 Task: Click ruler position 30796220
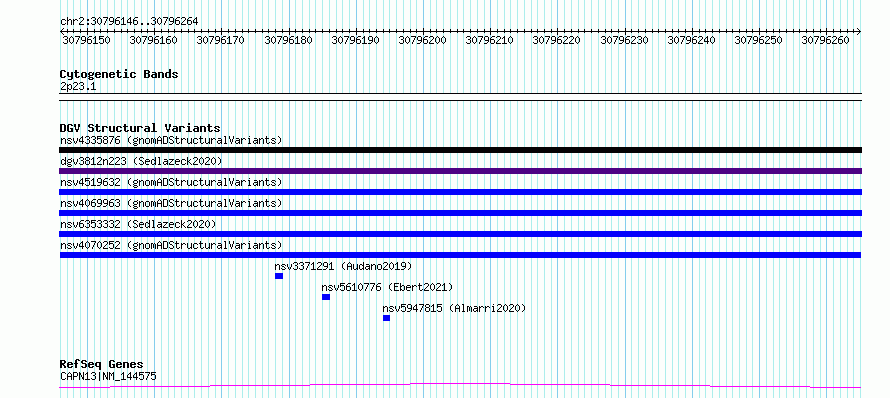point(556,40)
